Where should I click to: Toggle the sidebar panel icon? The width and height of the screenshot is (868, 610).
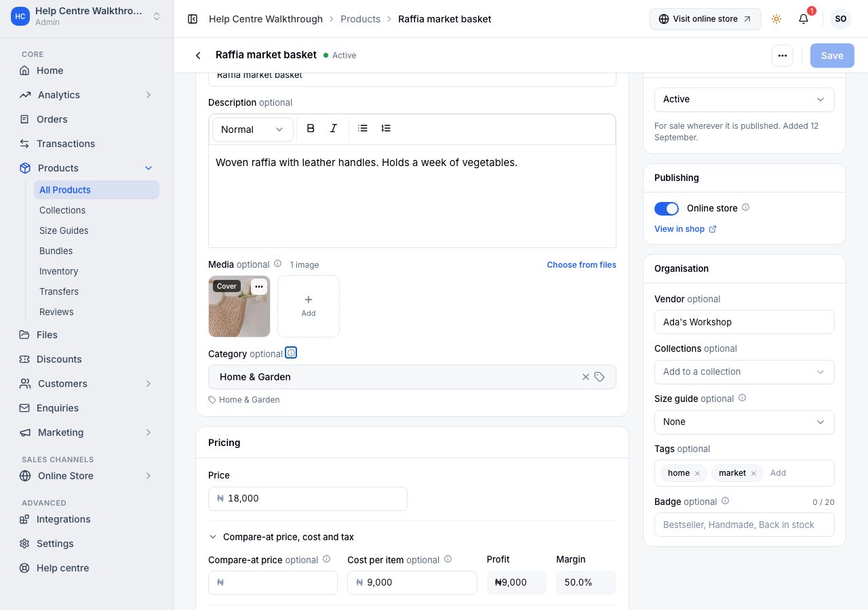[x=193, y=19]
